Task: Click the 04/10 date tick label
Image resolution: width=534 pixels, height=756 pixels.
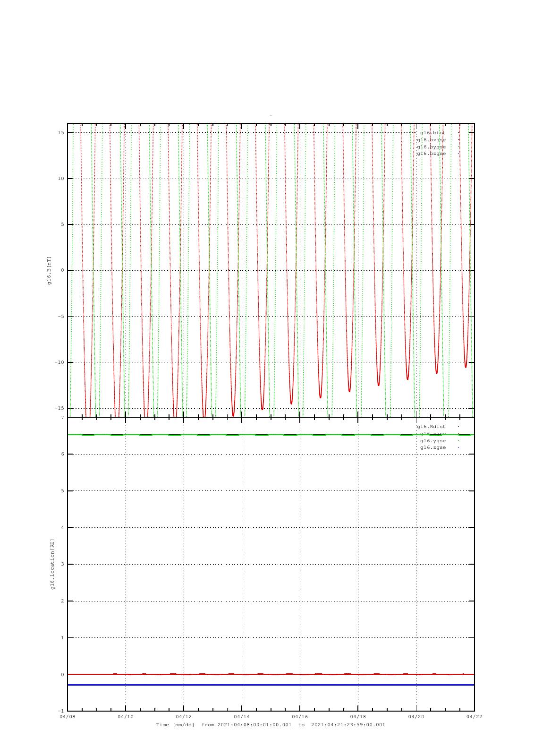Action: (x=126, y=717)
